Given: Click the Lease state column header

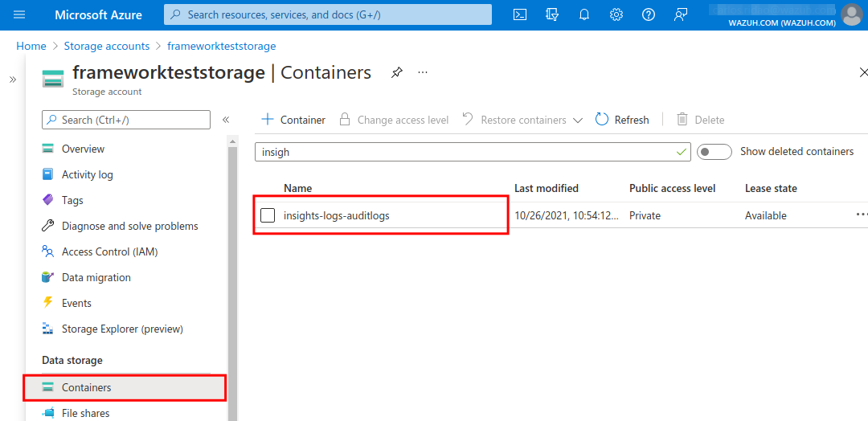Looking at the screenshot, I should tap(771, 188).
